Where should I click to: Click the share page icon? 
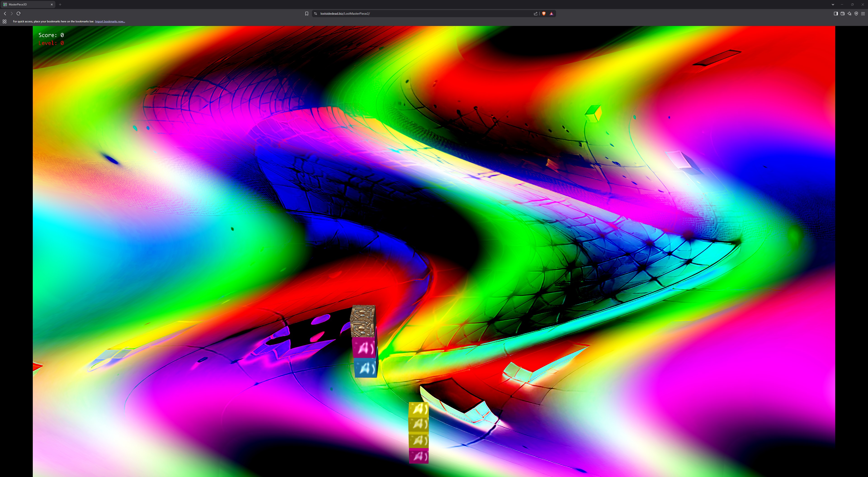tap(535, 14)
